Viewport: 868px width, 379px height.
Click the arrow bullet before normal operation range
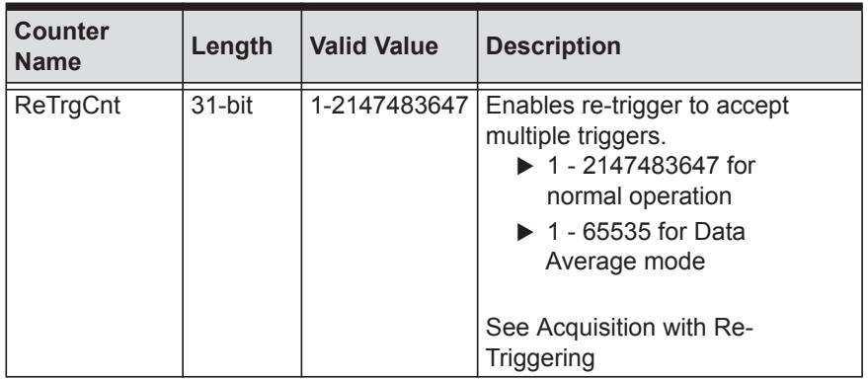pyautogui.click(x=524, y=168)
